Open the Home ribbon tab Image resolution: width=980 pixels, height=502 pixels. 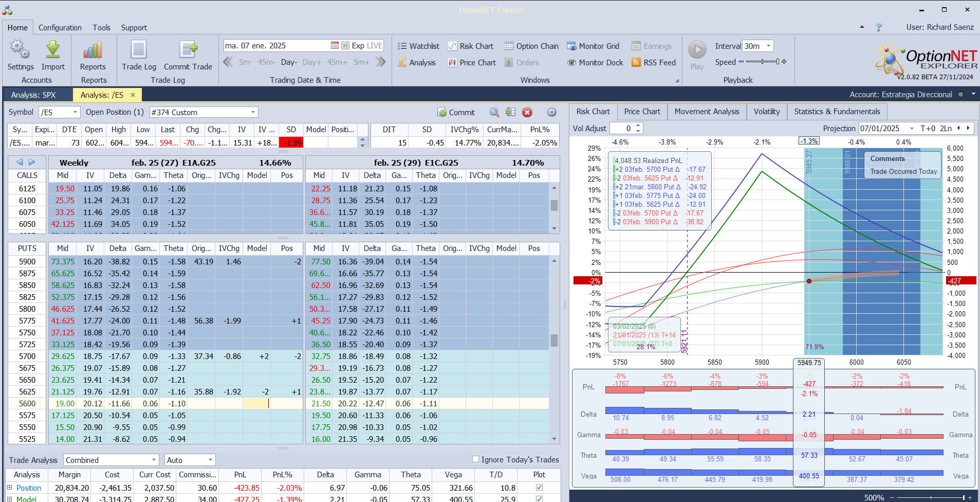pyautogui.click(x=17, y=28)
